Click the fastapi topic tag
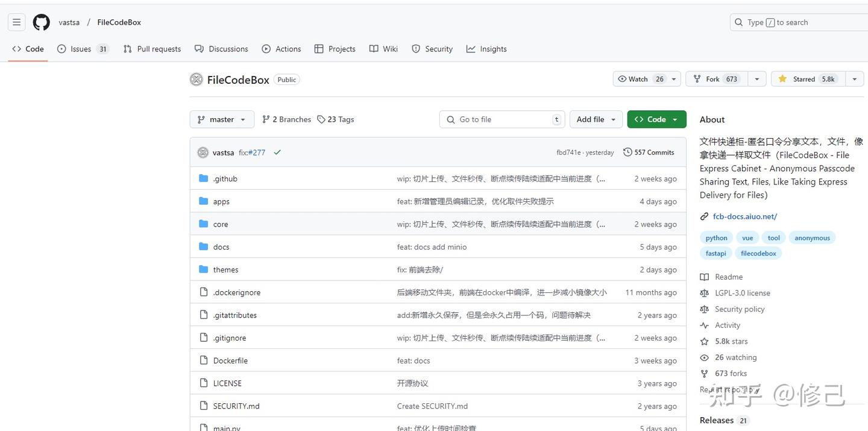This screenshot has width=868, height=431. [x=716, y=253]
